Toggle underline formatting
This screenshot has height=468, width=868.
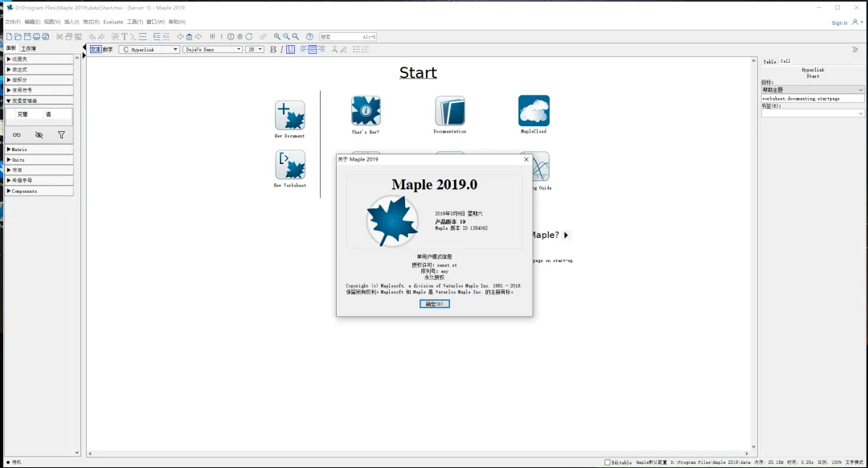tap(291, 49)
